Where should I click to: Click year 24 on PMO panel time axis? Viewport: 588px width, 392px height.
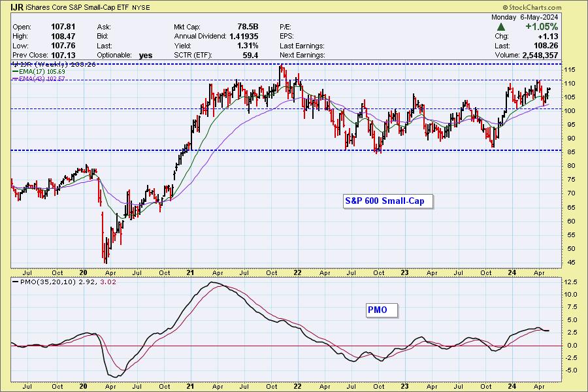click(x=512, y=386)
